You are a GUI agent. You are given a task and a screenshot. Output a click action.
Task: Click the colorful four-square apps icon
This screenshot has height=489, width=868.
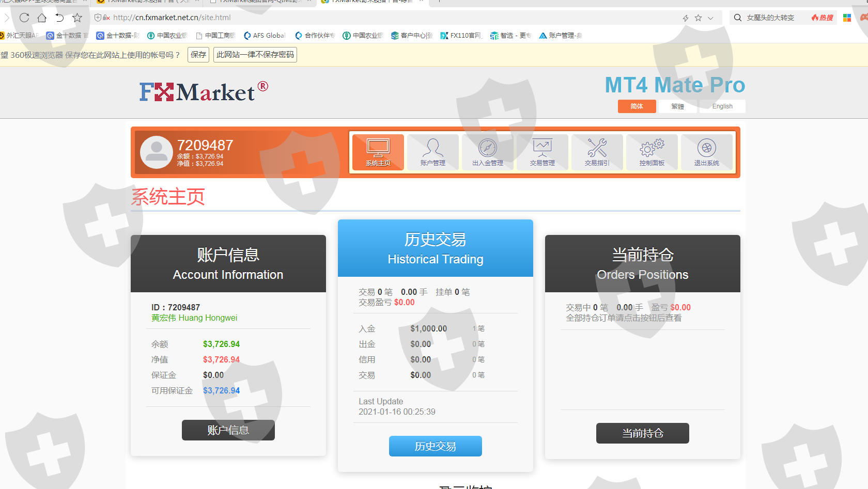[847, 18]
